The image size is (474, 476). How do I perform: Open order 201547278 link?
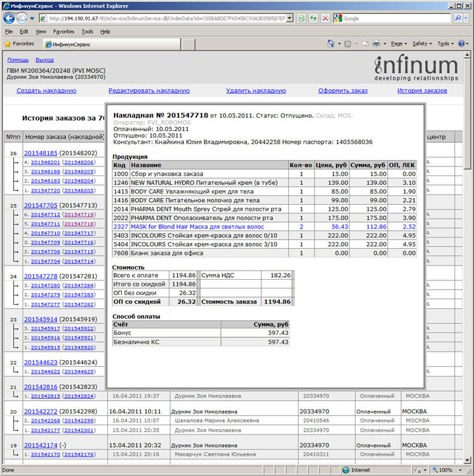point(41,277)
